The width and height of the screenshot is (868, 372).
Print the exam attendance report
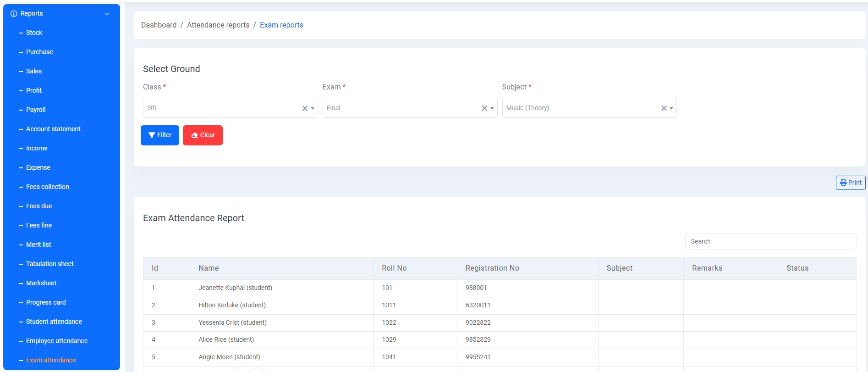(x=850, y=183)
